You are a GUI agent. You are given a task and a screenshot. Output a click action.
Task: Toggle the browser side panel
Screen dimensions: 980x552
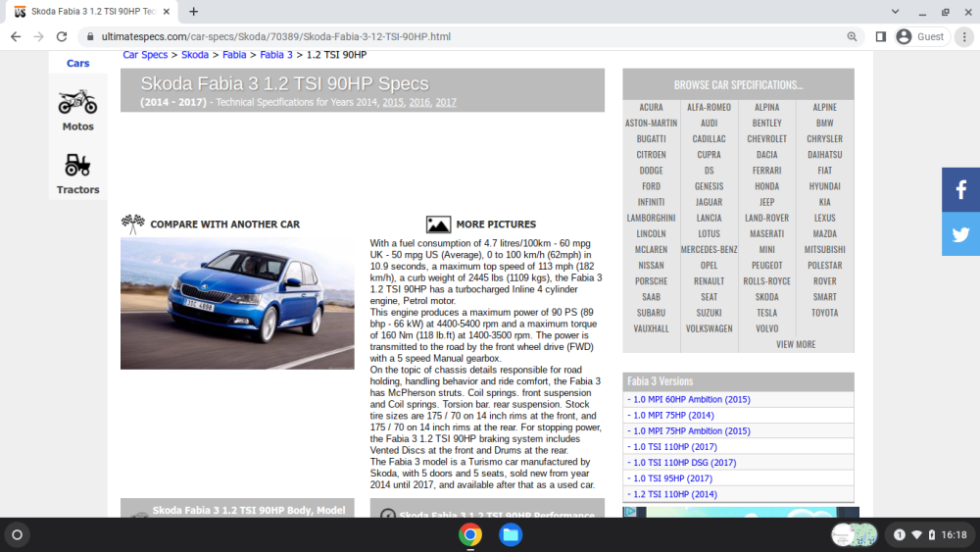pyautogui.click(x=881, y=37)
